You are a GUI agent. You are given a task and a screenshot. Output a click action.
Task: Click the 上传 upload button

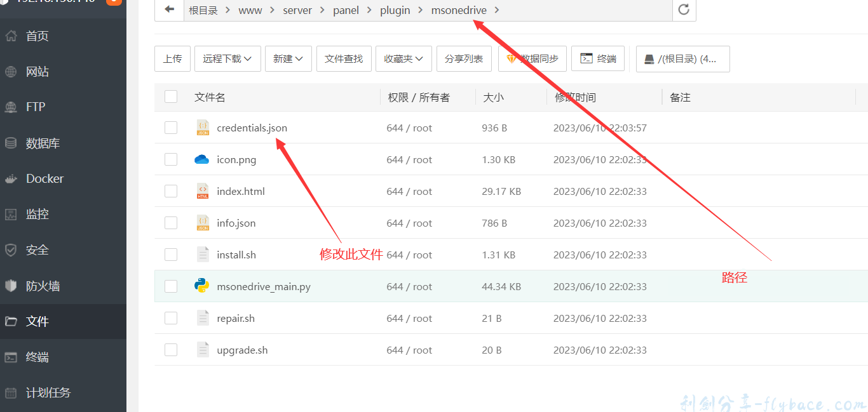pos(172,58)
